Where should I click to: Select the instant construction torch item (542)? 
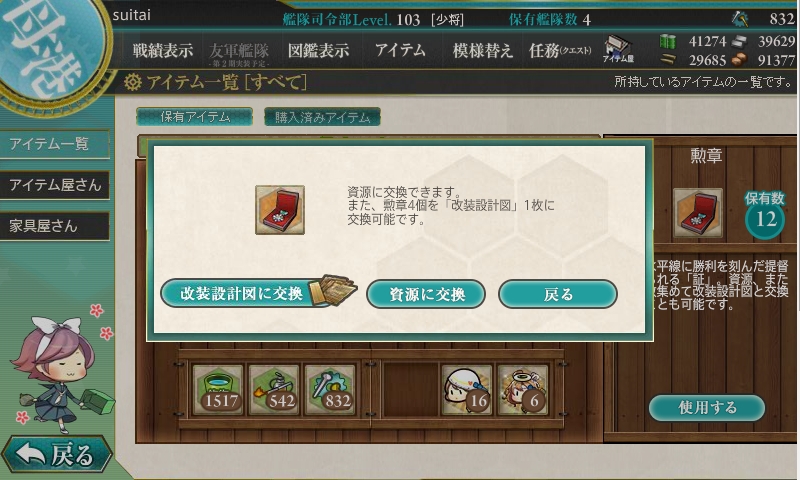click(274, 389)
